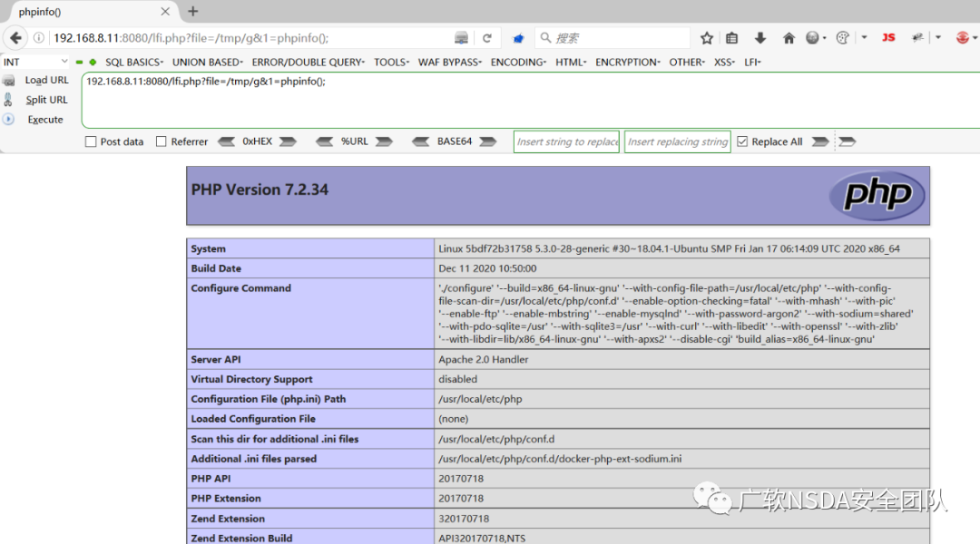The width and height of the screenshot is (980, 544).
Task: Focus the 'Insert string to replace' field
Action: (566, 141)
